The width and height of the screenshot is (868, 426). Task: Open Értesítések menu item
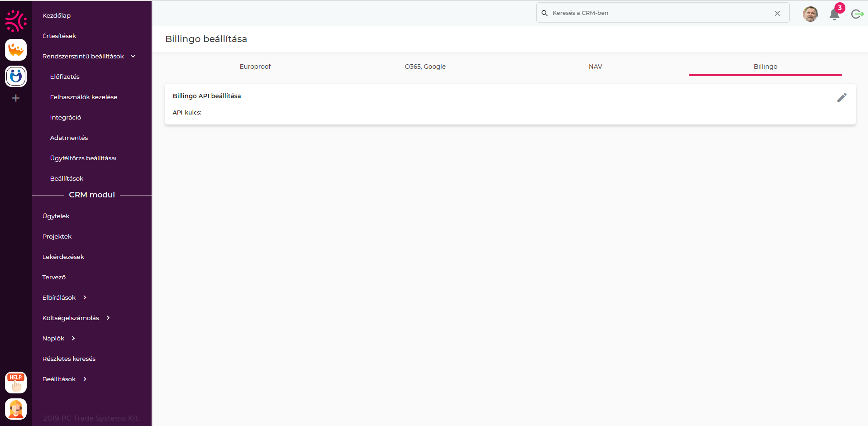coord(59,36)
